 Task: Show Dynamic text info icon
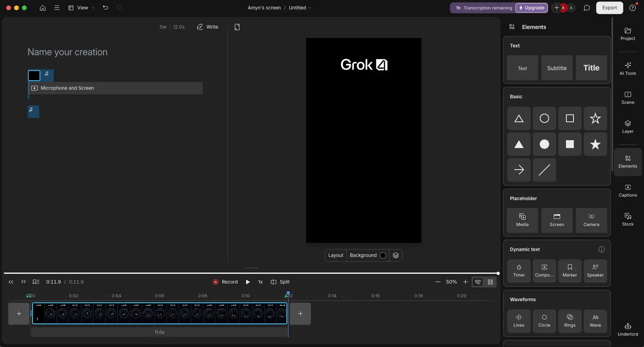tap(602, 249)
